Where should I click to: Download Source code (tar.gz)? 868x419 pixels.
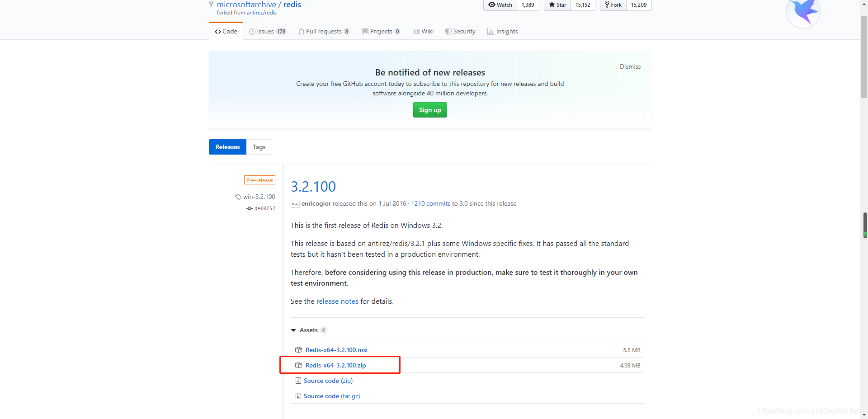point(332,396)
